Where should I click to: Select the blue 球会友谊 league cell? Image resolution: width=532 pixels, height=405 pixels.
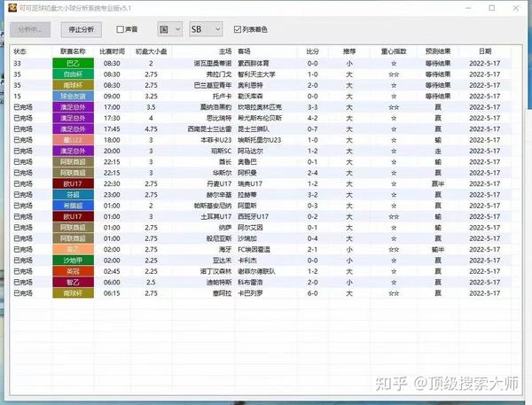[74, 97]
